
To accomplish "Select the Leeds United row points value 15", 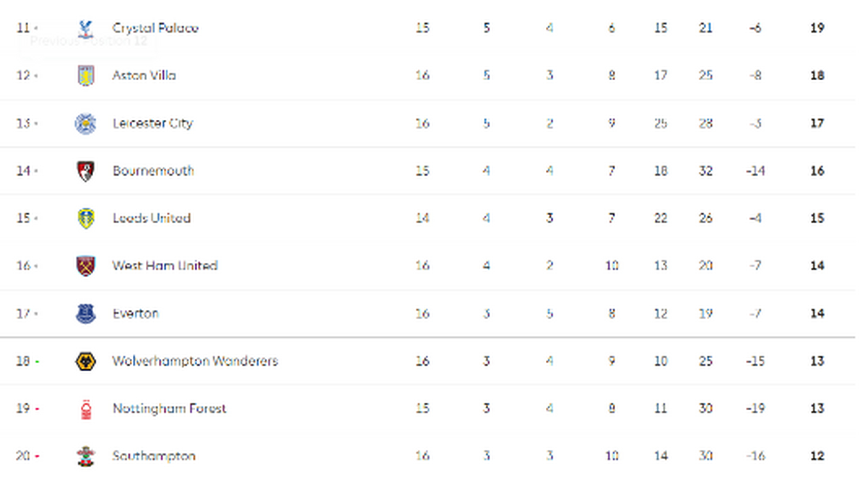I will pyautogui.click(x=817, y=218).
